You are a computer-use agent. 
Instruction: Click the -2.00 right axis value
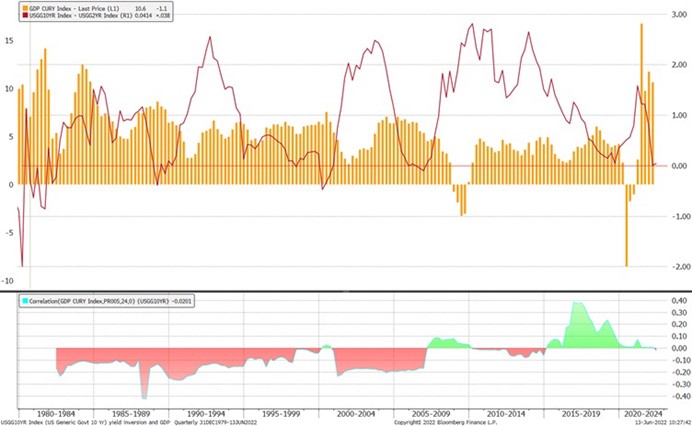[x=675, y=267]
